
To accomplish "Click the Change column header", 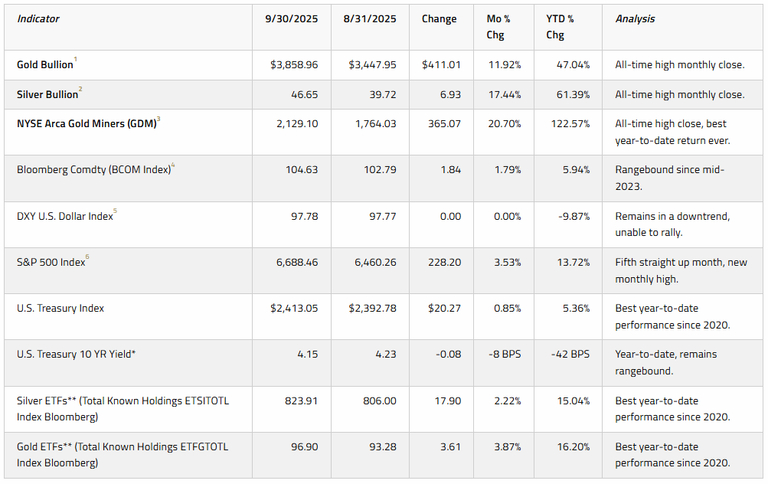I will [440, 19].
